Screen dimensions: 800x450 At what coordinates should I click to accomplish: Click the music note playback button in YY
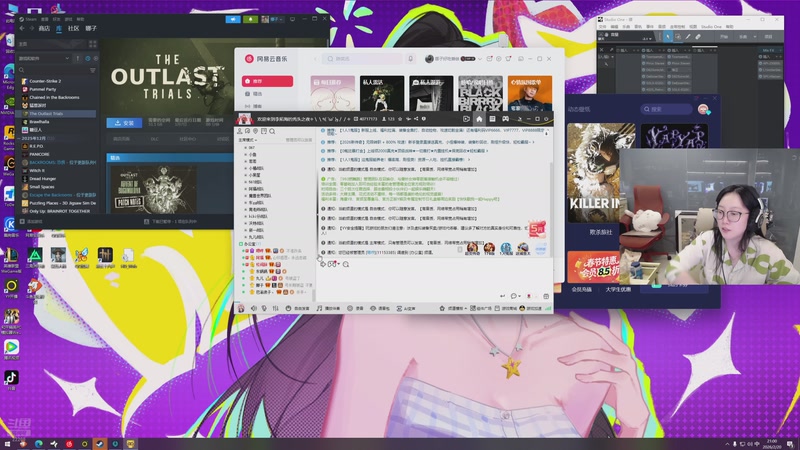[x=328, y=308]
